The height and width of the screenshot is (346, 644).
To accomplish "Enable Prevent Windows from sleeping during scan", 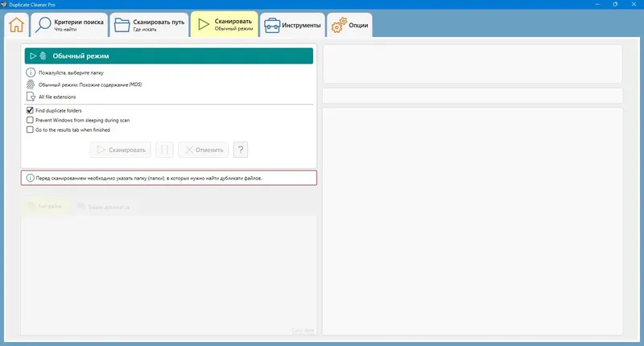I will click(30, 120).
